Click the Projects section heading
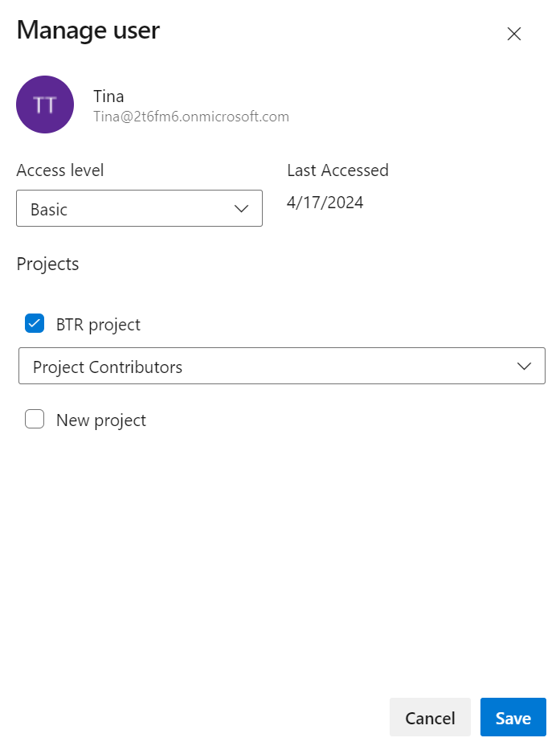This screenshot has width=560, height=746. point(47,264)
